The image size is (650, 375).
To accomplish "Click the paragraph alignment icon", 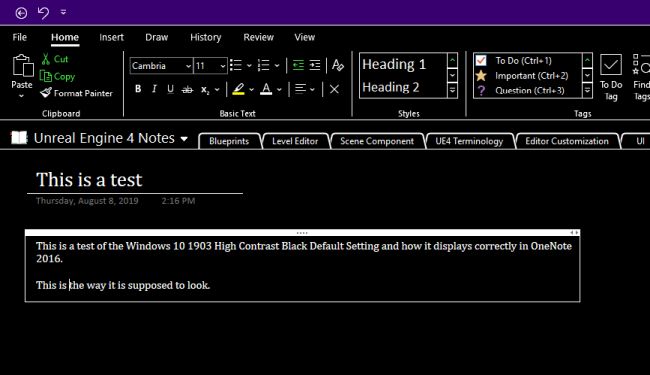I will coord(300,89).
